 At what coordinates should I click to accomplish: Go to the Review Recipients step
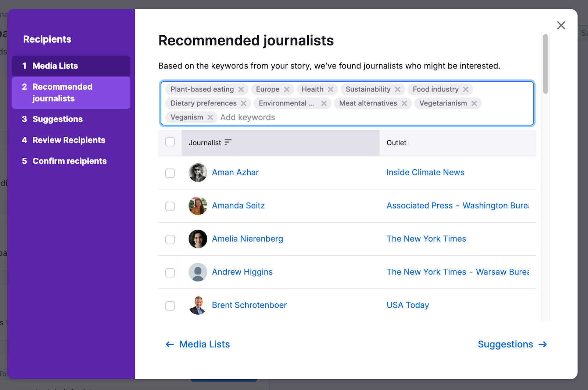[69, 140]
